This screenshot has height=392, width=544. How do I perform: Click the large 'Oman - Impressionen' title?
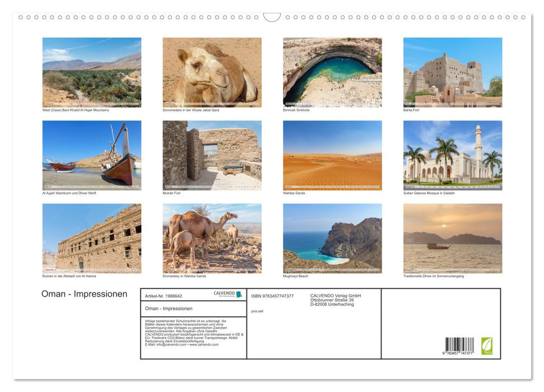point(84,294)
